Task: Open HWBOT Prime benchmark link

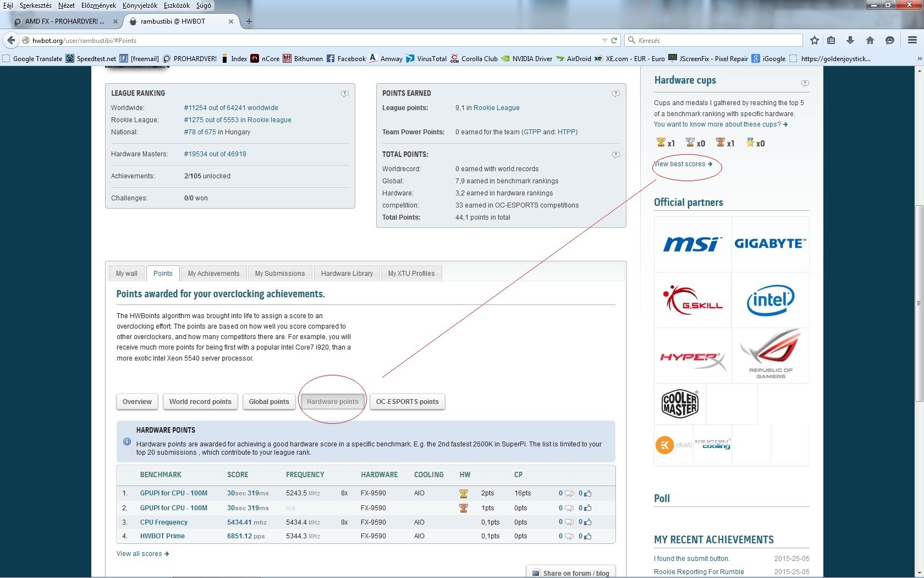Action: point(162,536)
